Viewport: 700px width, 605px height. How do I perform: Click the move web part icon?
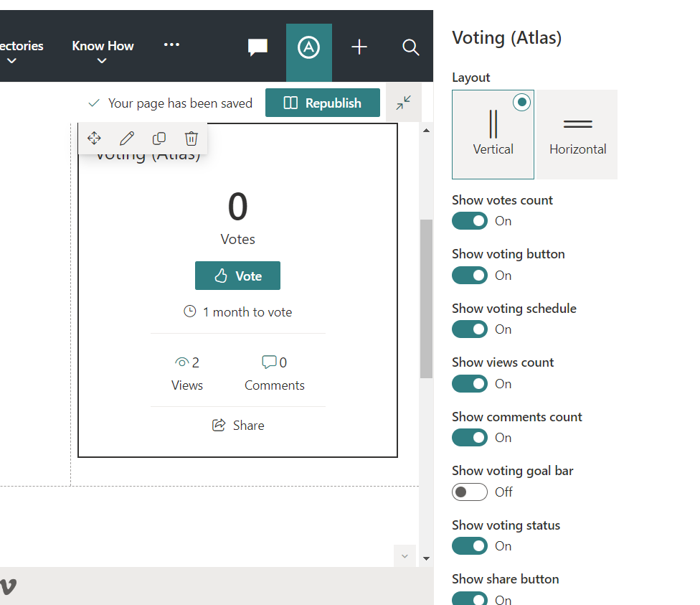(94, 139)
